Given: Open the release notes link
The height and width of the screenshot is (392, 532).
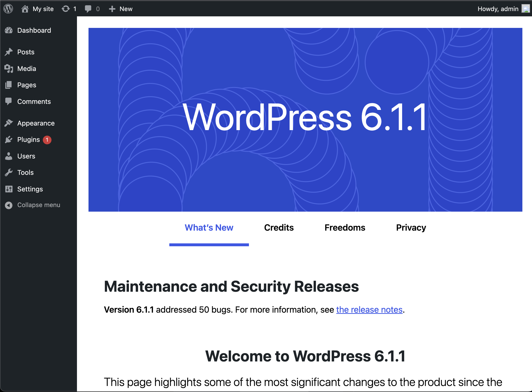Looking at the screenshot, I should tap(369, 310).
